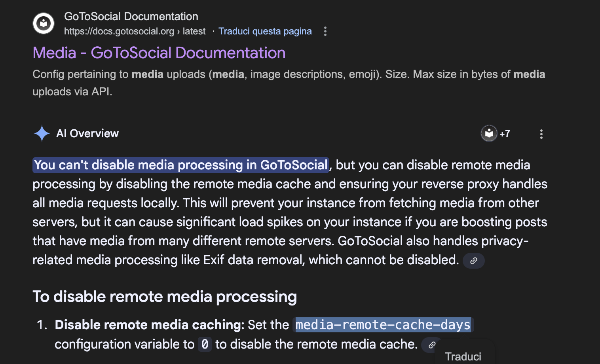
Task: Click the link chip after "cannot be disabled."
Action: pyautogui.click(x=474, y=261)
